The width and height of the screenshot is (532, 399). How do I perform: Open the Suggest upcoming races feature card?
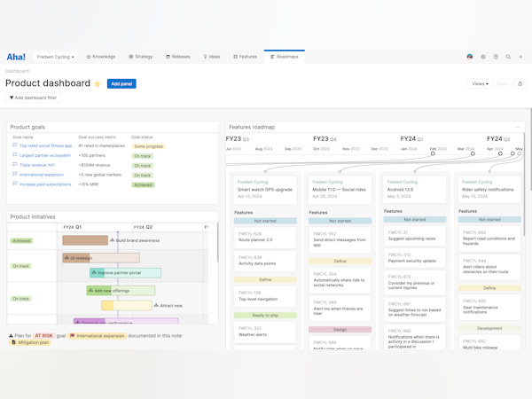(415, 236)
